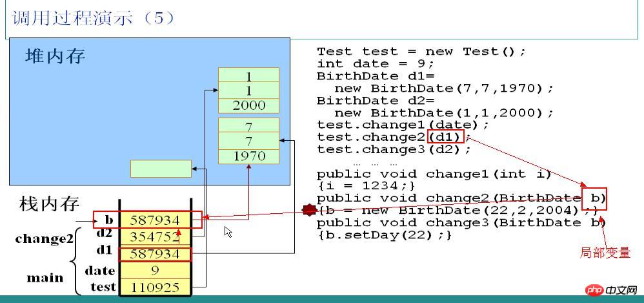Select the stack variable label 'd1'

click(x=104, y=249)
